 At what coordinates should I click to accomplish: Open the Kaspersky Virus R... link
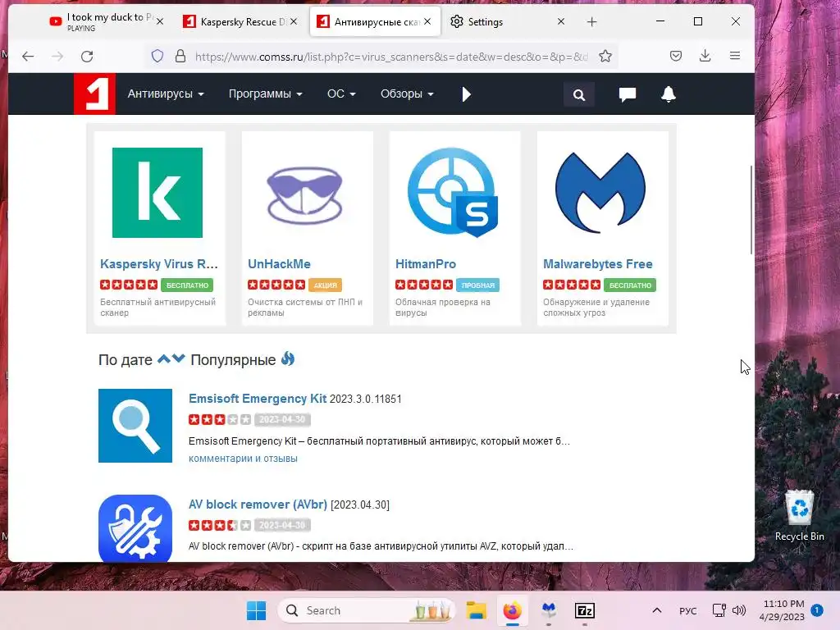coord(158,263)
